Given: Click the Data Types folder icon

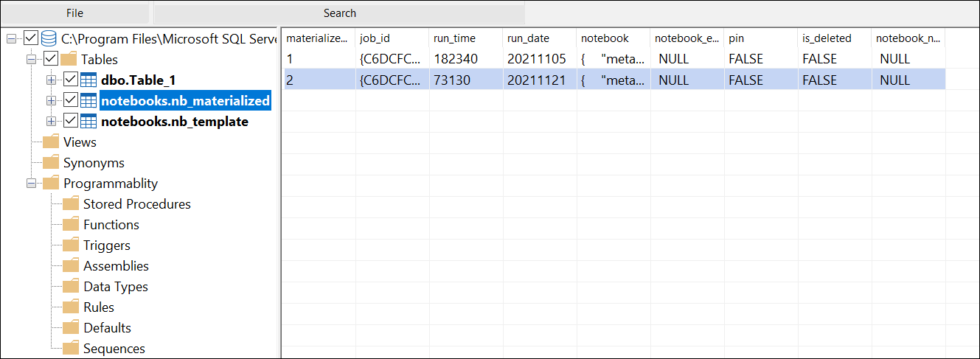Looking at the screenshot, I should (71, 286).
